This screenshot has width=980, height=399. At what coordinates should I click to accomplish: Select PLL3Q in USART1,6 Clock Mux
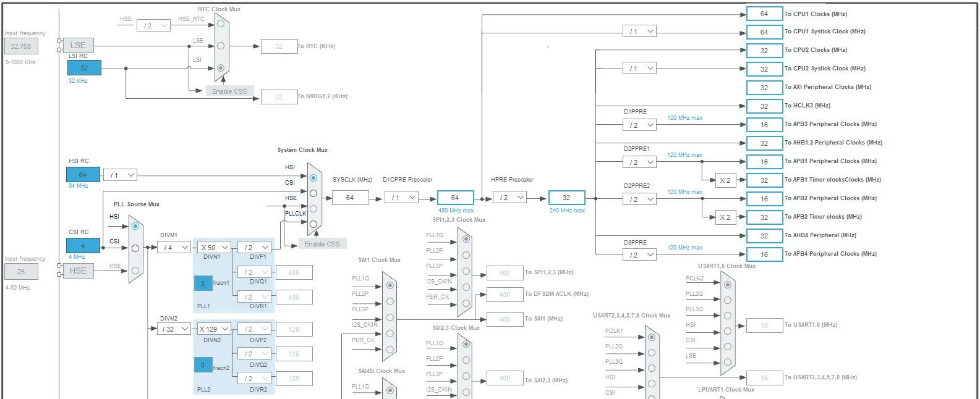[x=728, y=316]
